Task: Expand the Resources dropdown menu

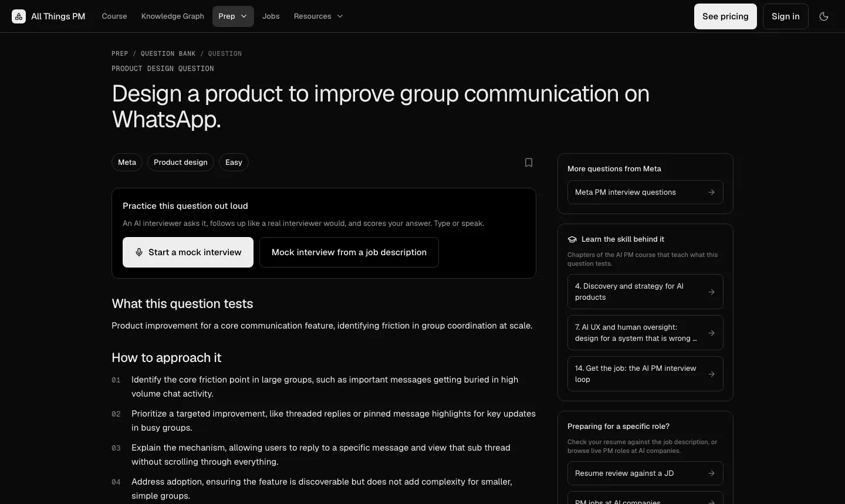Action: pos(318,16)
